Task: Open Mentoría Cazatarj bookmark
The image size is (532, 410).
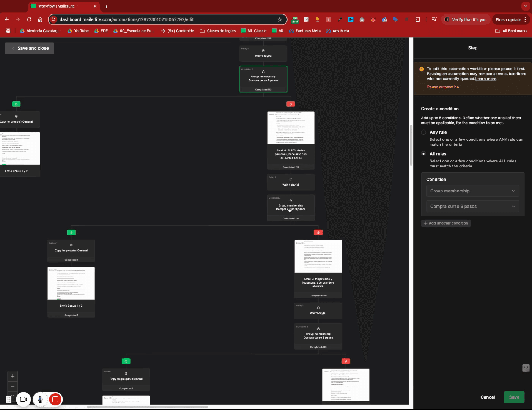Action: [x=40, y=31]
